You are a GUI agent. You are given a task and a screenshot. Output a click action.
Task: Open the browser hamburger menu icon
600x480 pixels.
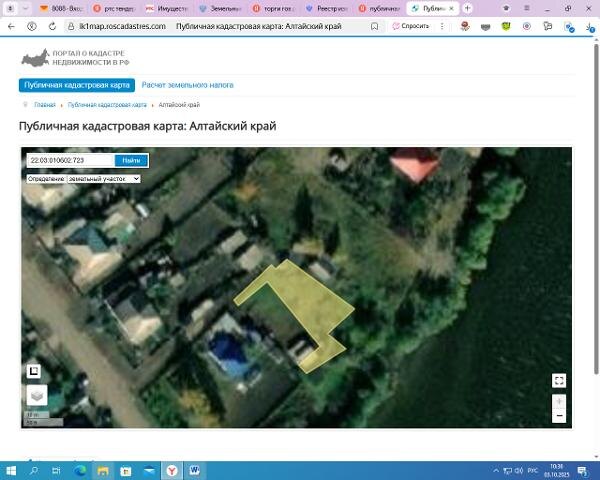coord(527,8)
